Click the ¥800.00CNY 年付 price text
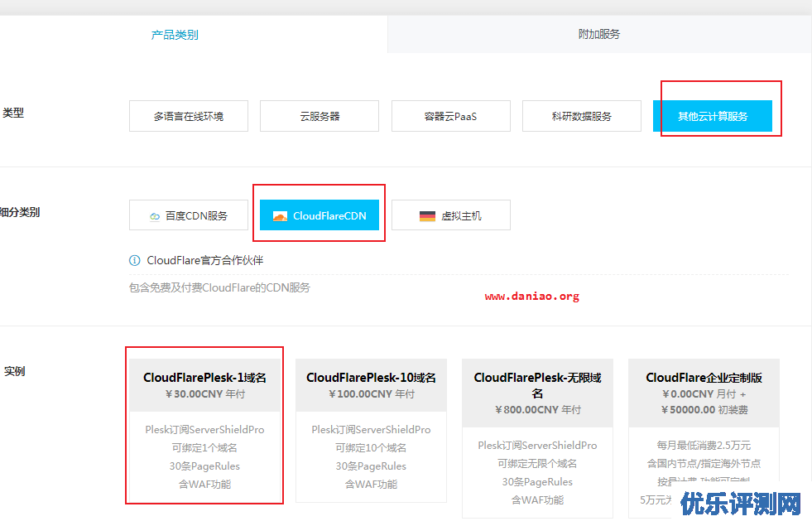This screenshot has height=526, width=812. point(537,409)
